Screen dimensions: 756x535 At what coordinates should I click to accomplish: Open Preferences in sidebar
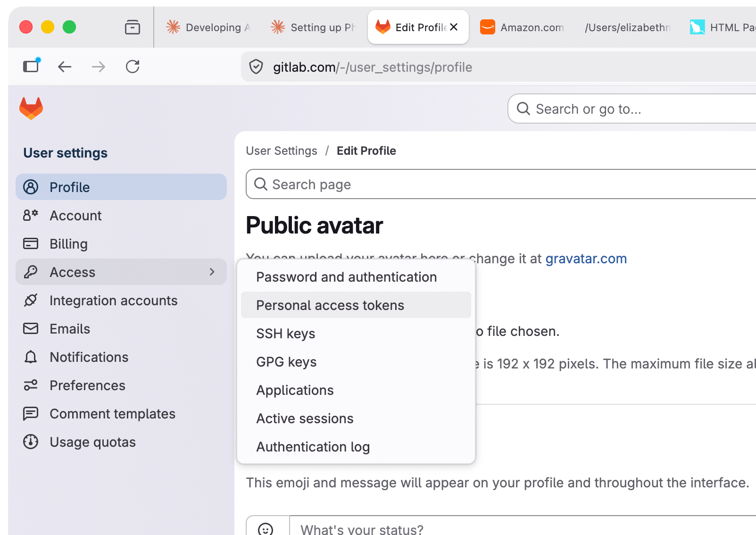point(121,385)
